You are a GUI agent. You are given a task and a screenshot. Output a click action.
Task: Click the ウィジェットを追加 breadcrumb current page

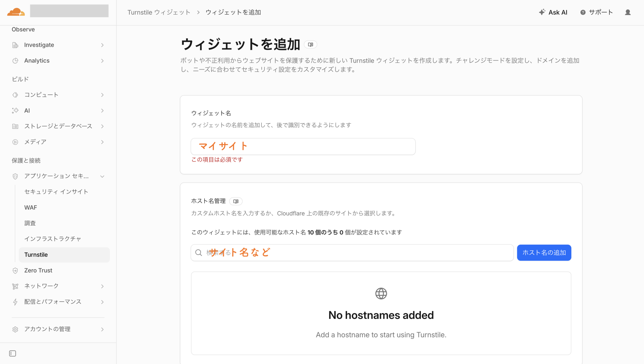(x=233, y=12)
